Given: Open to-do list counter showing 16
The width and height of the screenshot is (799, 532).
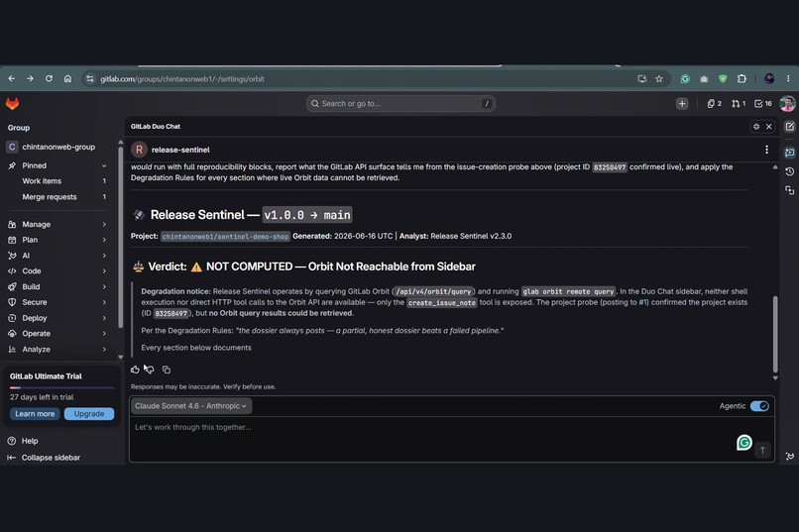Looking at the screenshot, I should click(763, 104).
